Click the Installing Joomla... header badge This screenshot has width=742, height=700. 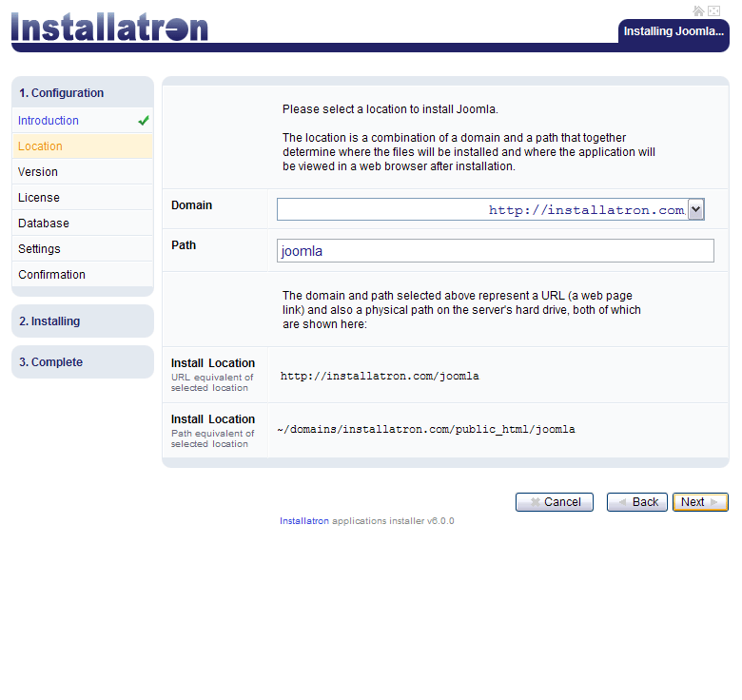(x=674, y=31)
